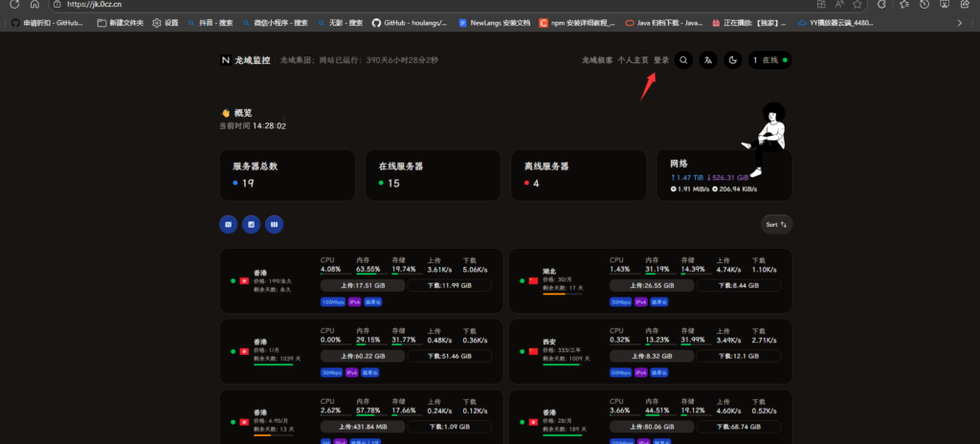Viewport: 980px width, 444px height.
Task: Filter by the 在线服务器 card
Action: (434, 175)
